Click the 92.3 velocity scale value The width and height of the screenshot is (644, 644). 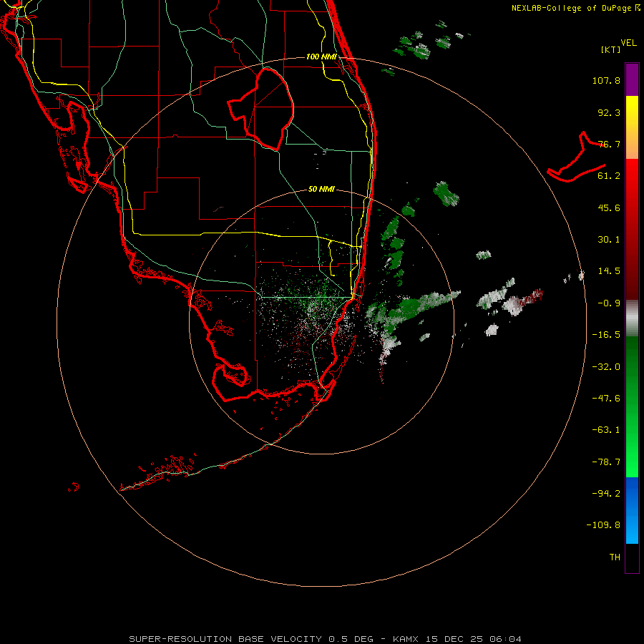[x=609, y=112]
